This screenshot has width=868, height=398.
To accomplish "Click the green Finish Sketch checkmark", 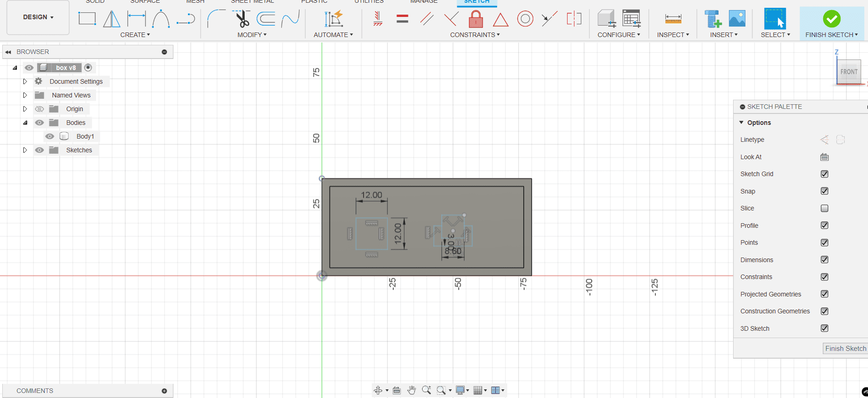I will [x=831, y=19].
